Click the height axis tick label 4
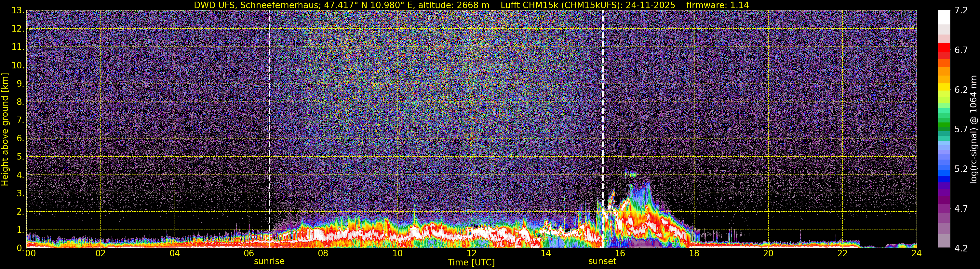 tap(20, 175)
